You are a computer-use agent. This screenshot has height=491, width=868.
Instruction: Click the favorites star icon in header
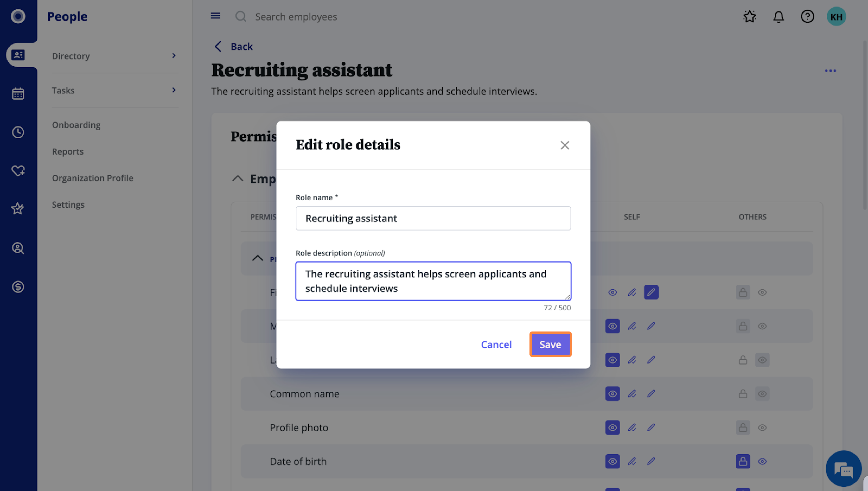click(x=750, y=17)
